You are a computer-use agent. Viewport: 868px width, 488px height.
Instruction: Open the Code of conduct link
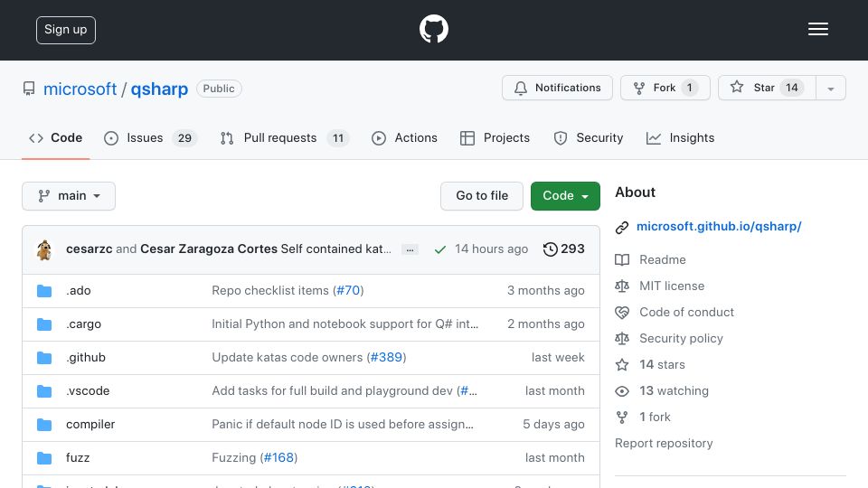coord(686,312)
